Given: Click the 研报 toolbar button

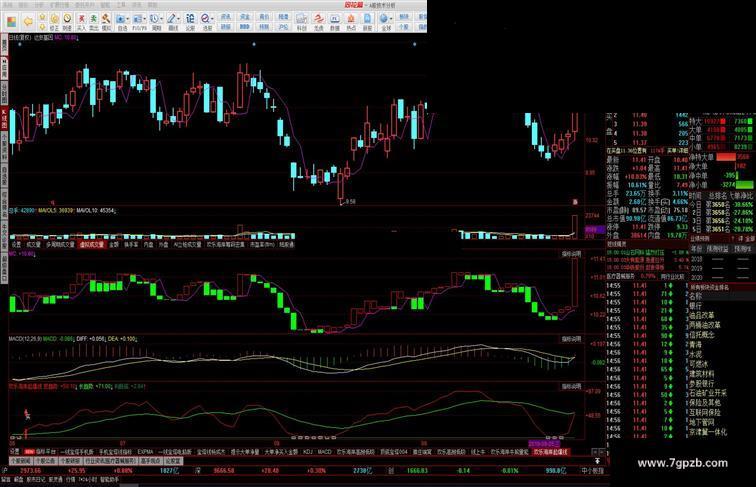Looking at the screenshot, I should (x=225, y=27).
